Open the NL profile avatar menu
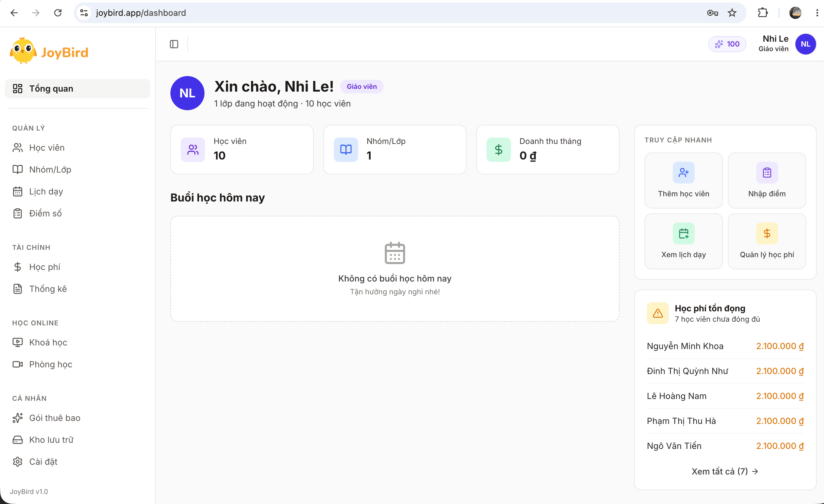This screenshot has height=504, width=824. 805,44
